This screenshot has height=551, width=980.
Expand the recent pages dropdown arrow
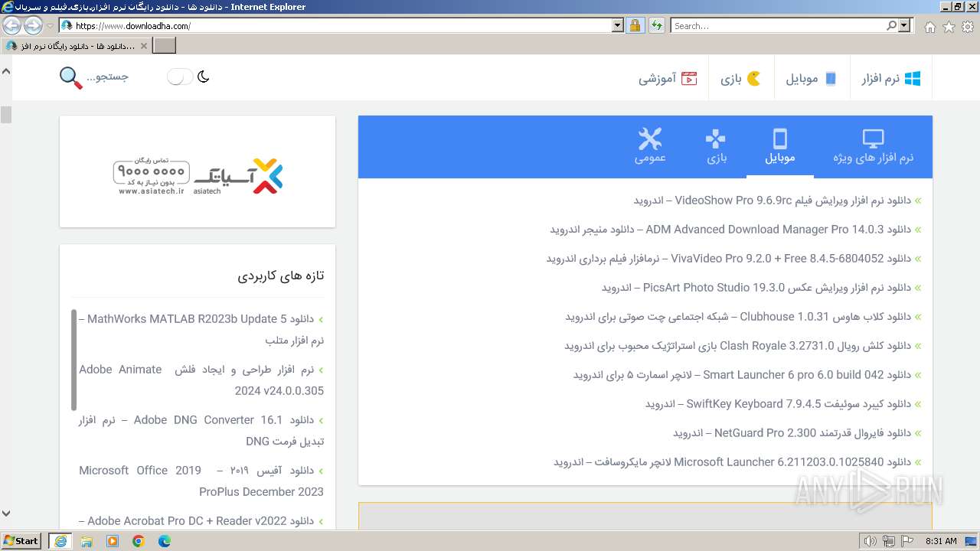(50, 25)
